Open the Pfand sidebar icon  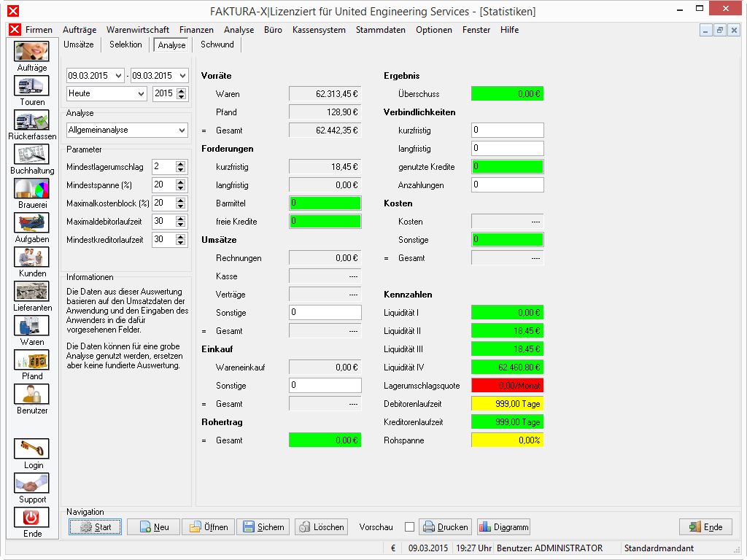(31, 360)
